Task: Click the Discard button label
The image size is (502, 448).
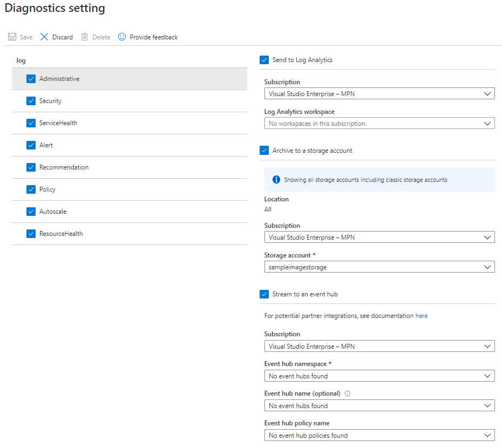Action: [63, 37]
